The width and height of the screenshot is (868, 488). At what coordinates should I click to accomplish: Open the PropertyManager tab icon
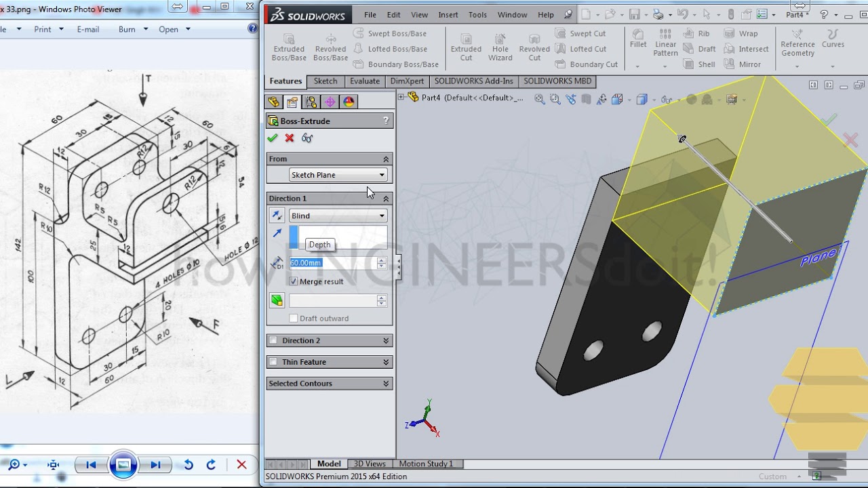[x=292, y=102]
